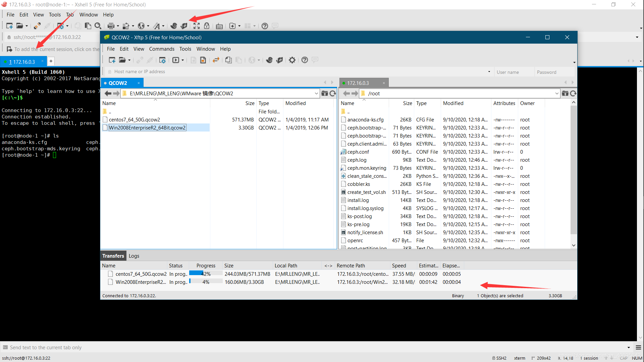This screenshot has width=644, height=362.
Task: Expand Xshell address bar dropdown
Action: point(637,37)
